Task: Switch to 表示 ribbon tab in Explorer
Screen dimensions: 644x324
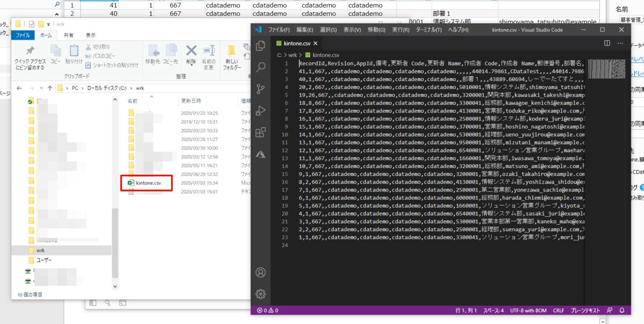Action: click(x=90, y=35)
